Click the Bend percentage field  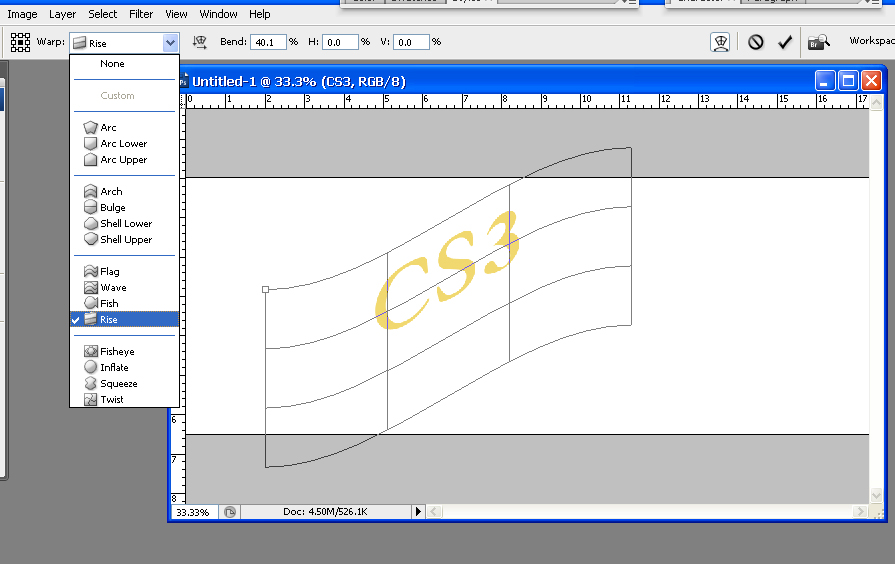268,42
